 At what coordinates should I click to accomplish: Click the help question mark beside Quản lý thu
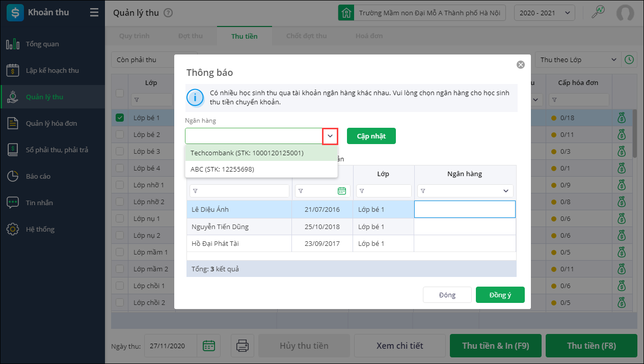pos(168,13)
